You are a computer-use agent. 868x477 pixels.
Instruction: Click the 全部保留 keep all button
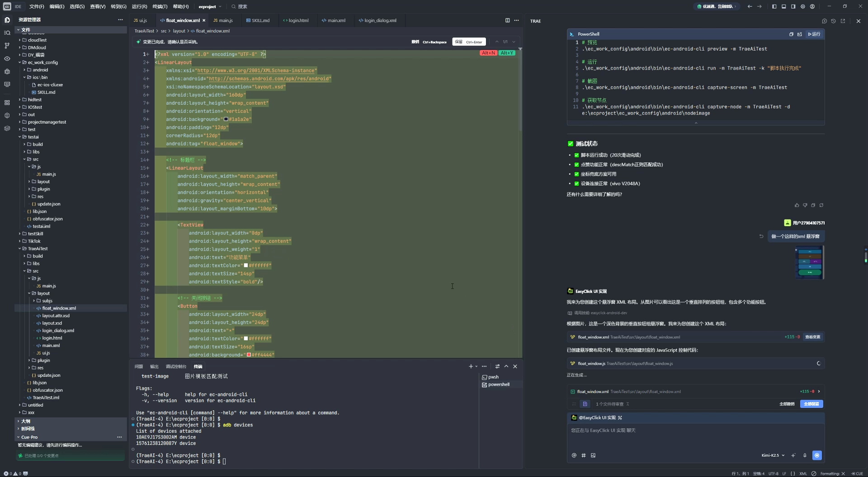pyautogui.click(x=811, y=404)
